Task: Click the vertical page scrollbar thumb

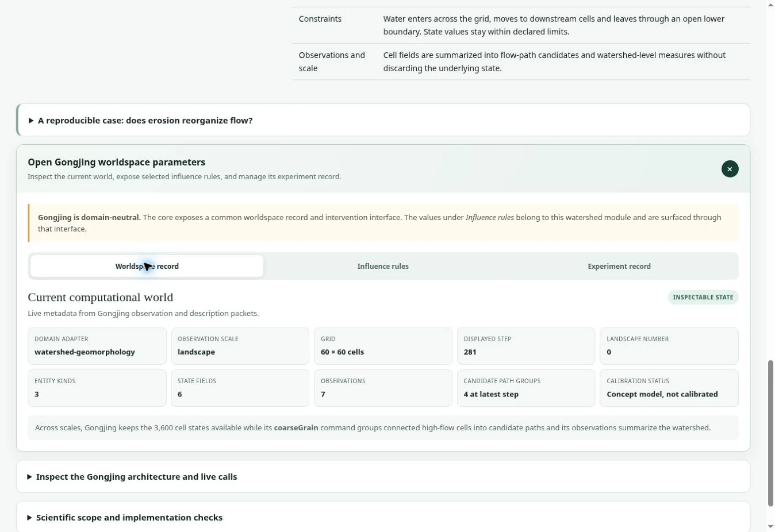Action: pyautogui.click(x=770, y=433)
